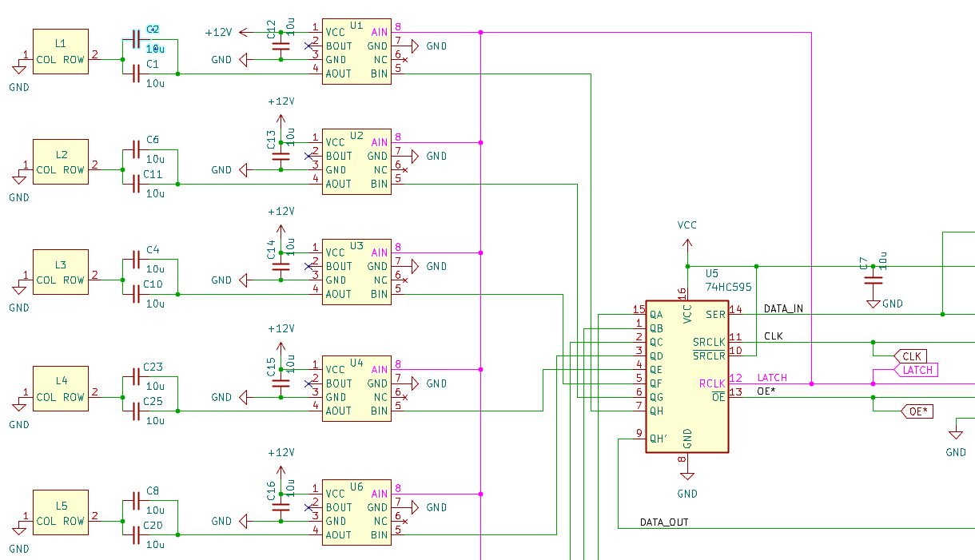Select the CLK global label flag

pyautogui.click(x=910, y=356)
